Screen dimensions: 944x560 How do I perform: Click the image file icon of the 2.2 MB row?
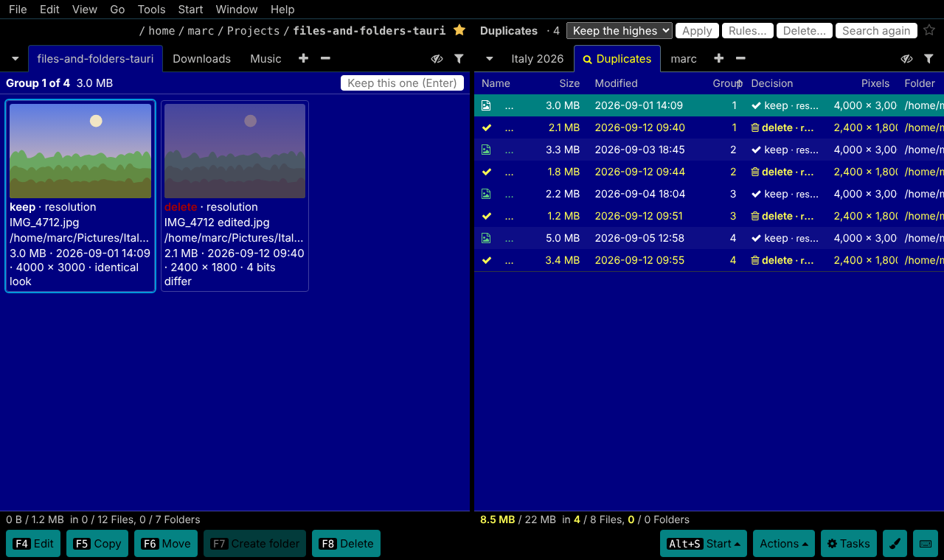[x=486, y=194]
